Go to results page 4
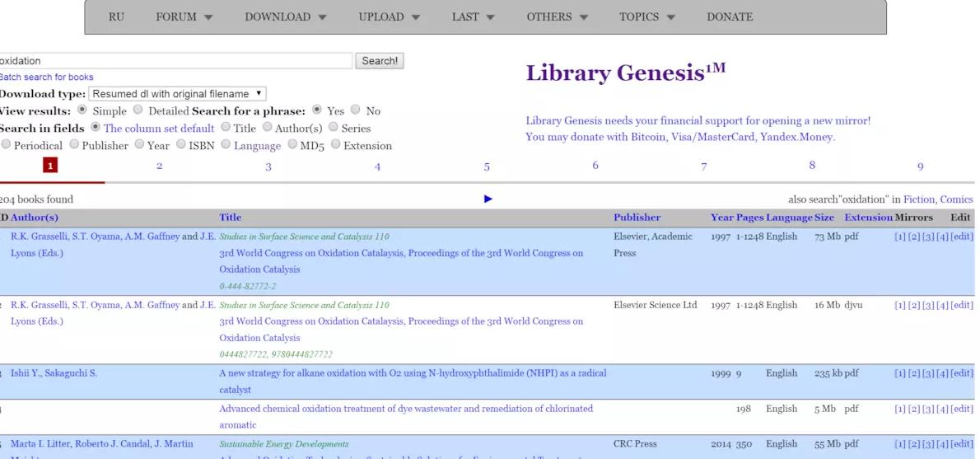 pos(377,167)
